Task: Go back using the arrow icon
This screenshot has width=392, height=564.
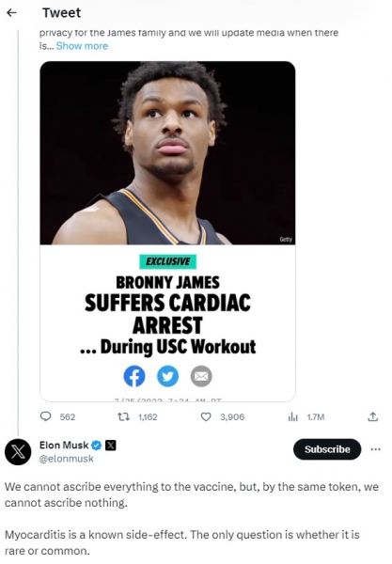Action: tap(11, 13)
